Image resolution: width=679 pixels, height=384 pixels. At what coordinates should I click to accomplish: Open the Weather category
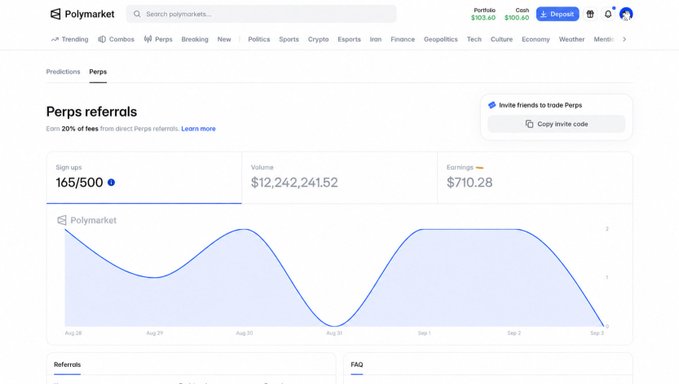click(572, 39)
